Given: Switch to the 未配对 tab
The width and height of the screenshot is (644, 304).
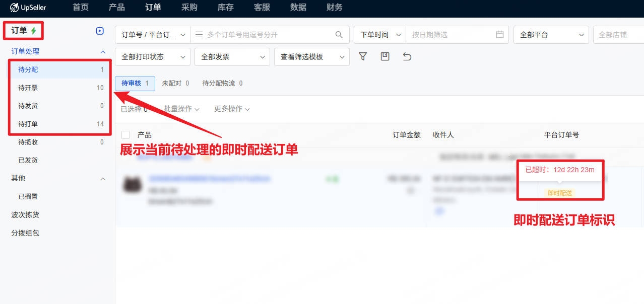Looking at the screenshot, I should tap(175, 83).
